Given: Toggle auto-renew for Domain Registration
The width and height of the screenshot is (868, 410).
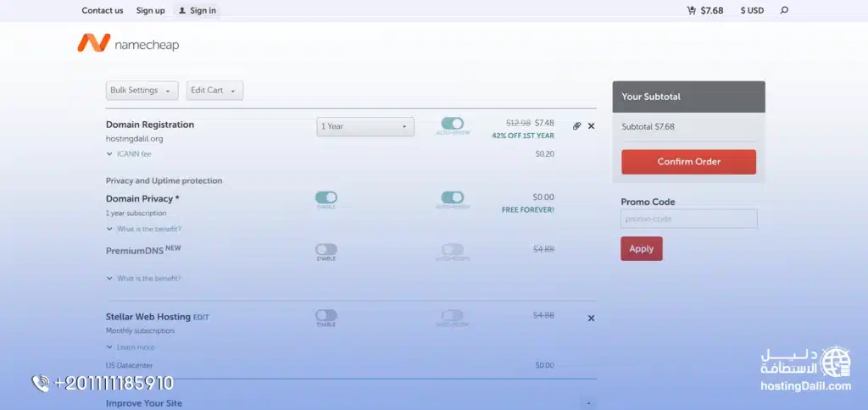Looking at the screenshot, I should (x=453, y=124).
